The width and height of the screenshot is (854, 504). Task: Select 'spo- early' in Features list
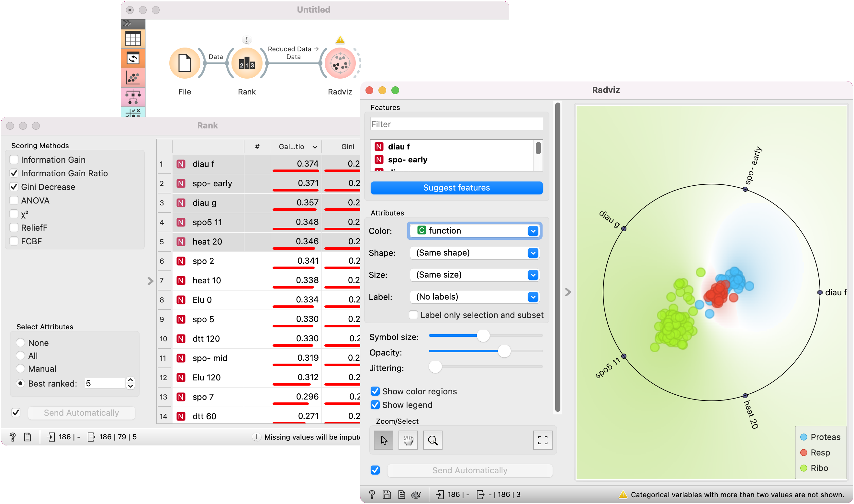tap(452, 159)
